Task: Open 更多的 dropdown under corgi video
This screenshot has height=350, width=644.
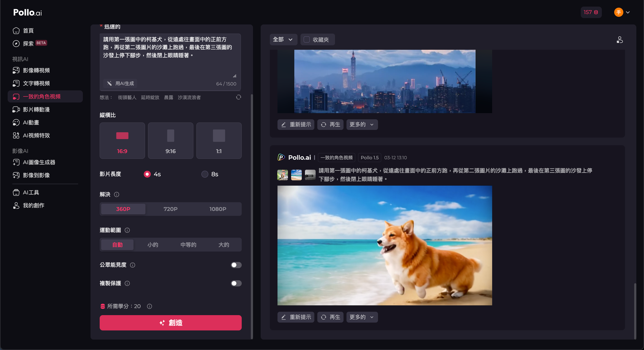Action: coord(362,317)
